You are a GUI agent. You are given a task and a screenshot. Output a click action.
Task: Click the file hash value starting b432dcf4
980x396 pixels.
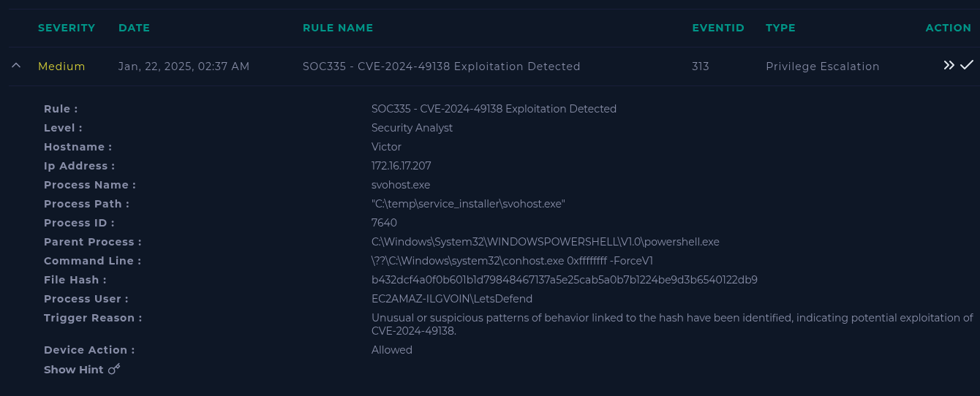564,280
